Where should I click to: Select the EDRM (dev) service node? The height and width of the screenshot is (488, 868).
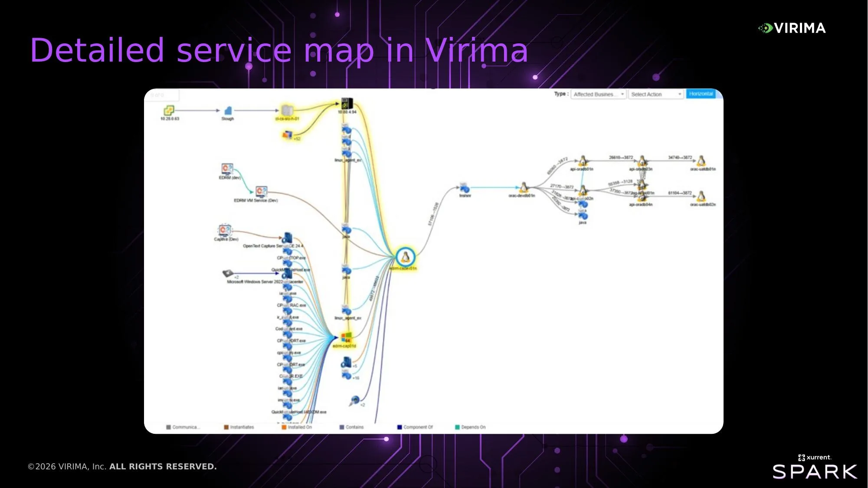(227, 169)
